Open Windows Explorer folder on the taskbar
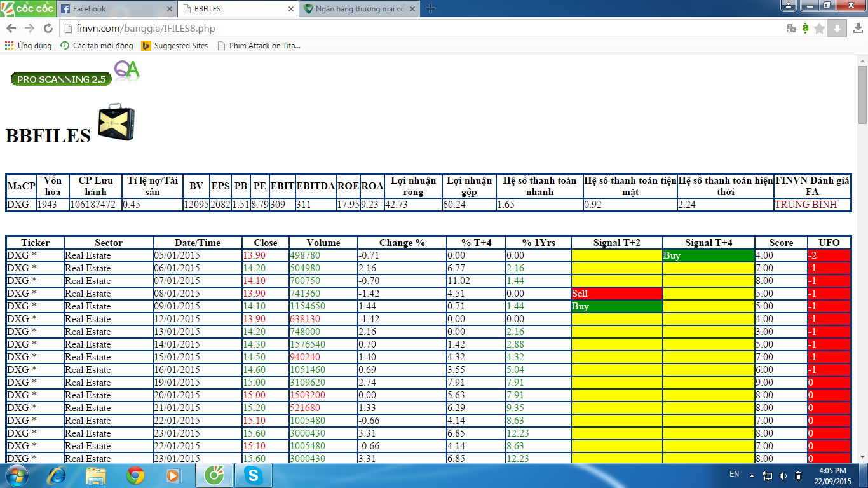 click(96, 475)
